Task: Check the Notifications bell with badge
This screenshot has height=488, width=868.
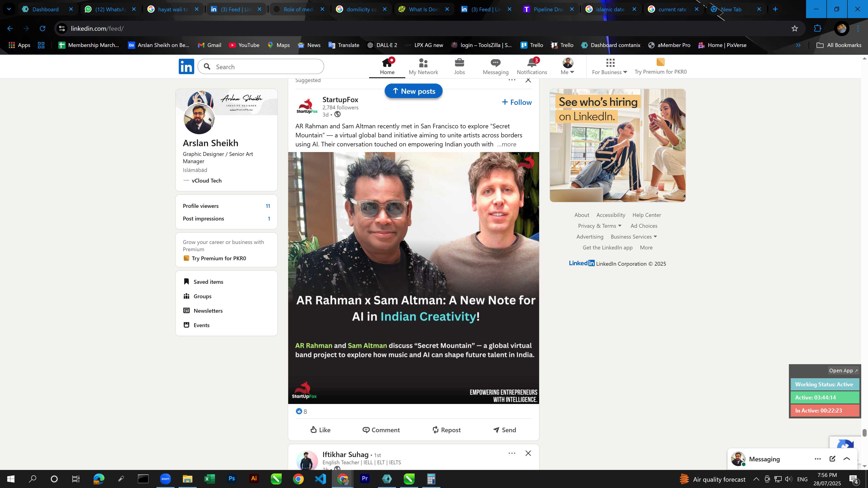Action: click(x=532, y=66)
